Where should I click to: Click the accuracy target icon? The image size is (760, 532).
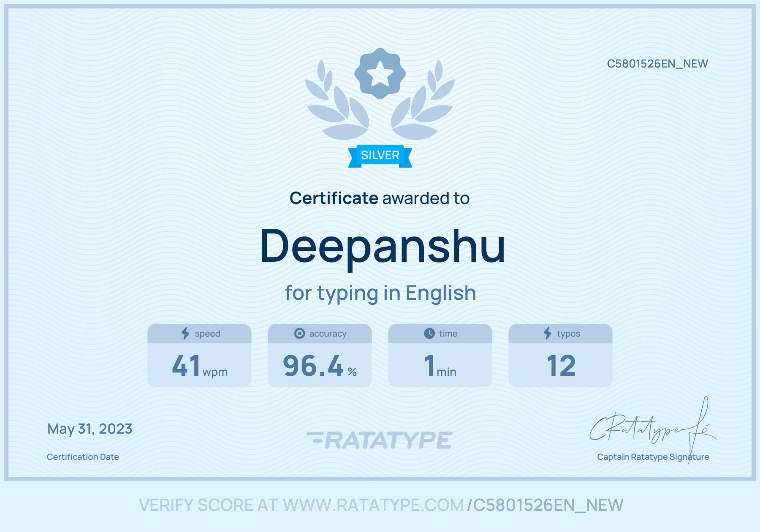[299, 334]
